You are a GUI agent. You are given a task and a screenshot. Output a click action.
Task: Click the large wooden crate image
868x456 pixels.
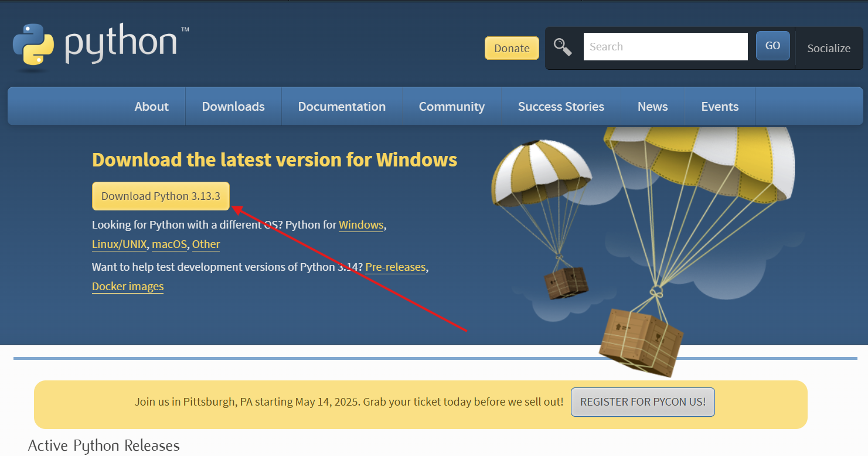(640, 342)
